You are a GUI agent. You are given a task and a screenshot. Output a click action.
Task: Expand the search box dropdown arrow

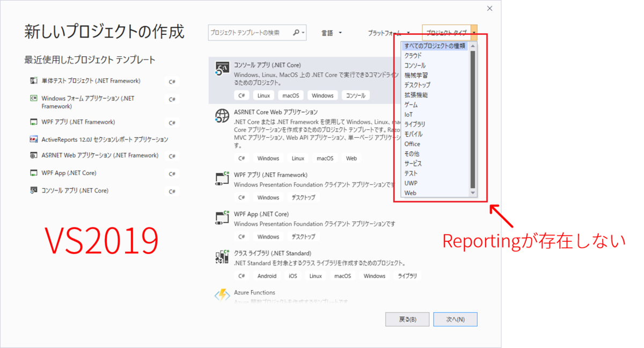(x=303, y=33)
